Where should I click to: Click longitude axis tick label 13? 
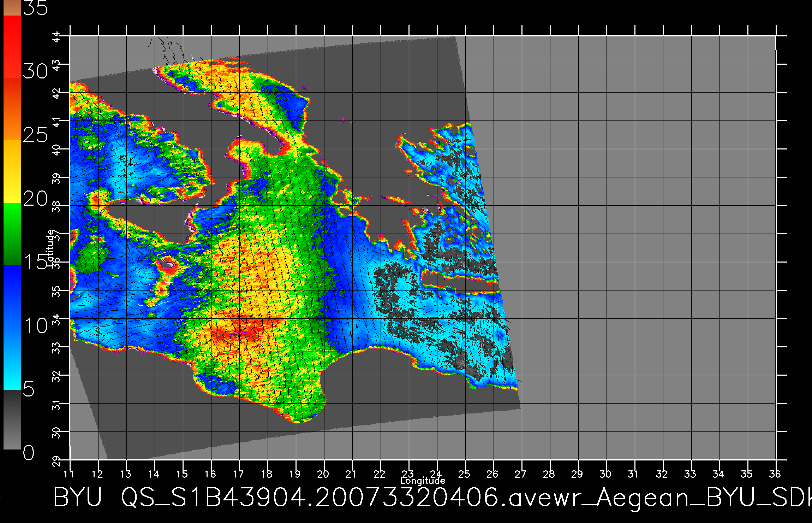click(x=125, y=474)
